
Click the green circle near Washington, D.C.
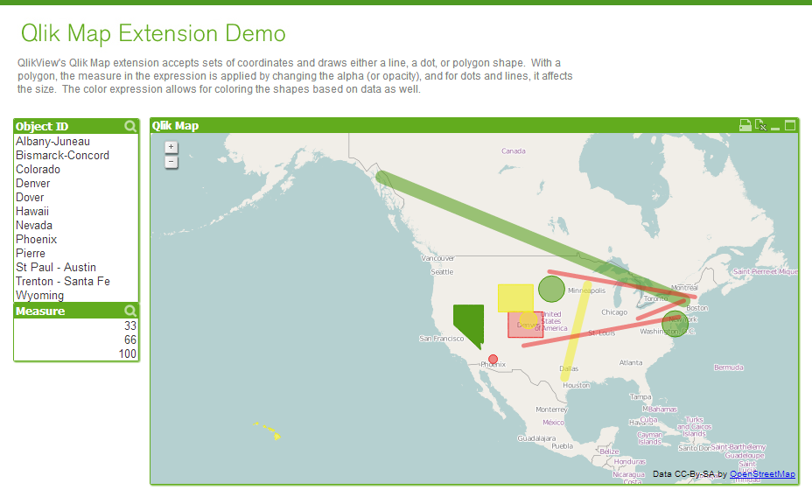(675, 325)
